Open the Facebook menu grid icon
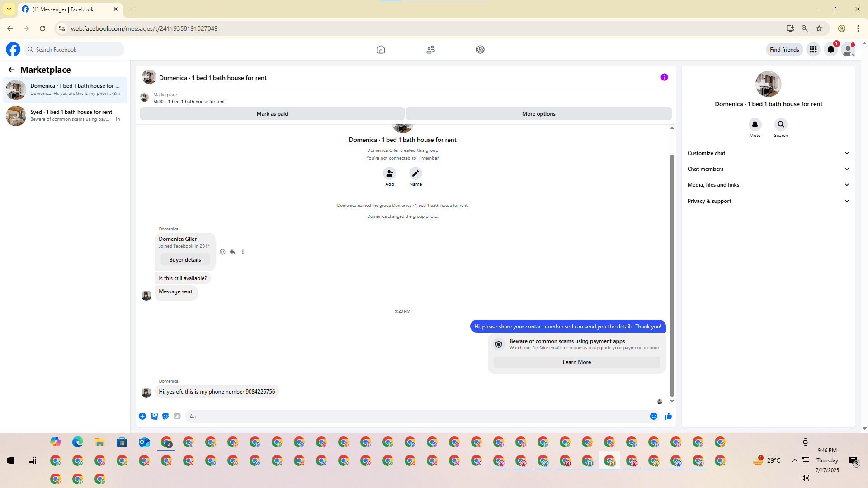868x488 pixels. click(x=813, y=50)
